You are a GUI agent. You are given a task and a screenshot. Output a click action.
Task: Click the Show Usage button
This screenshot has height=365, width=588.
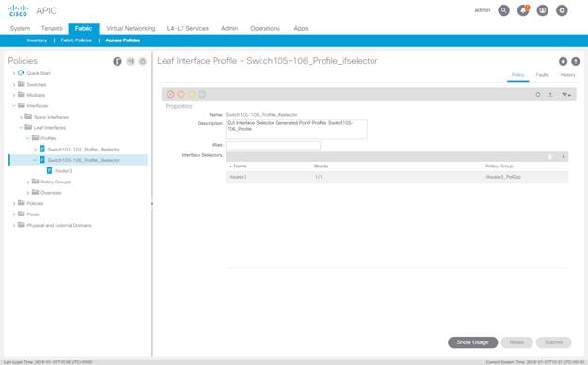click(x=472, y=342)
